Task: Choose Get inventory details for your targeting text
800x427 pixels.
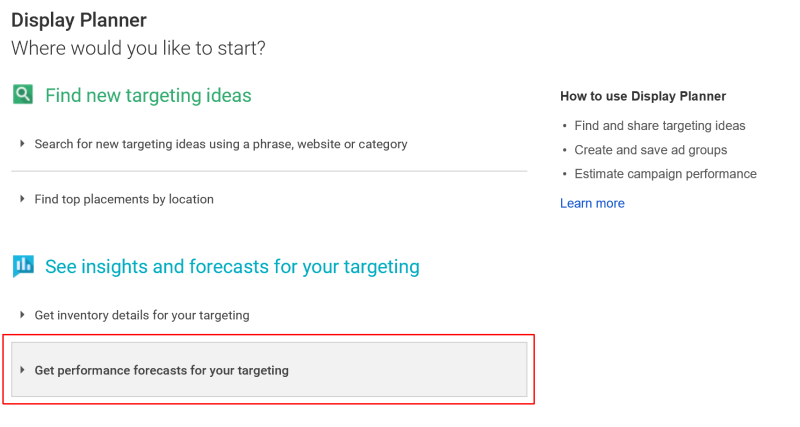Action: pyautogui.click(x=142, y=315)
